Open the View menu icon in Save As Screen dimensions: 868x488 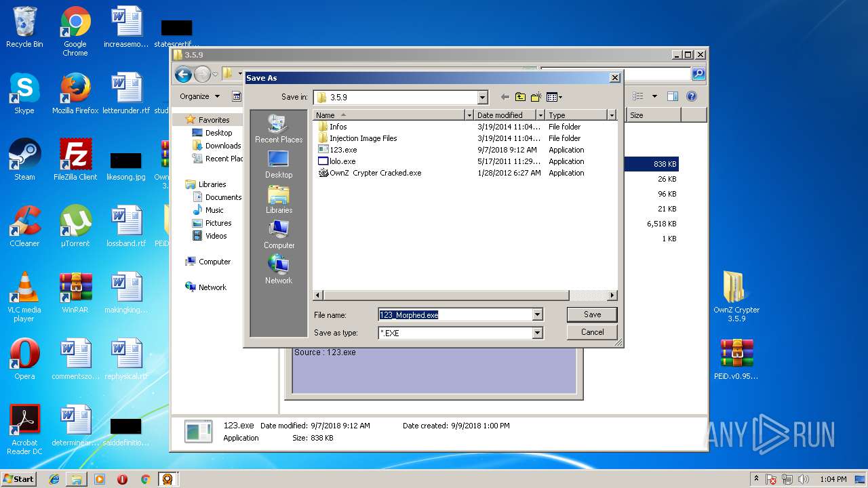pos(554,97)
